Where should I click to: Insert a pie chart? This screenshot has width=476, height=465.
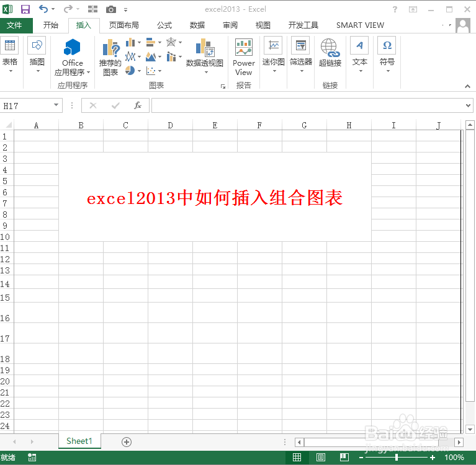click(x=130, y=71)
